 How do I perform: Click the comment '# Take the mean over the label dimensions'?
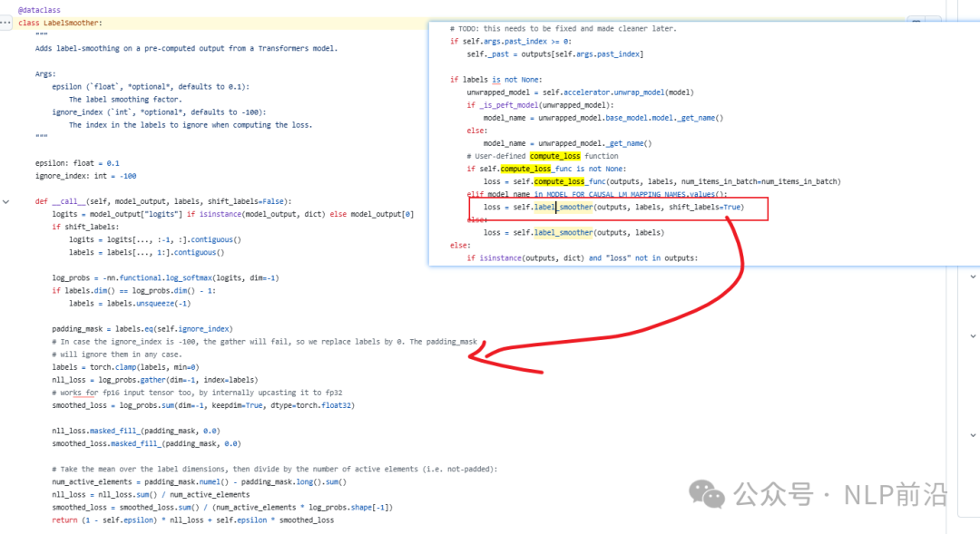click(x=274, y=469)
